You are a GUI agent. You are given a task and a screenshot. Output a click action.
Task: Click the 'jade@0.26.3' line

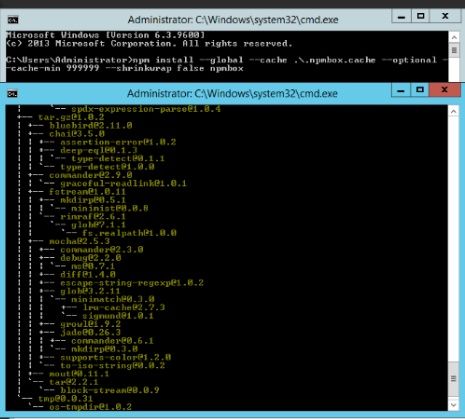(x=91, y=333)
